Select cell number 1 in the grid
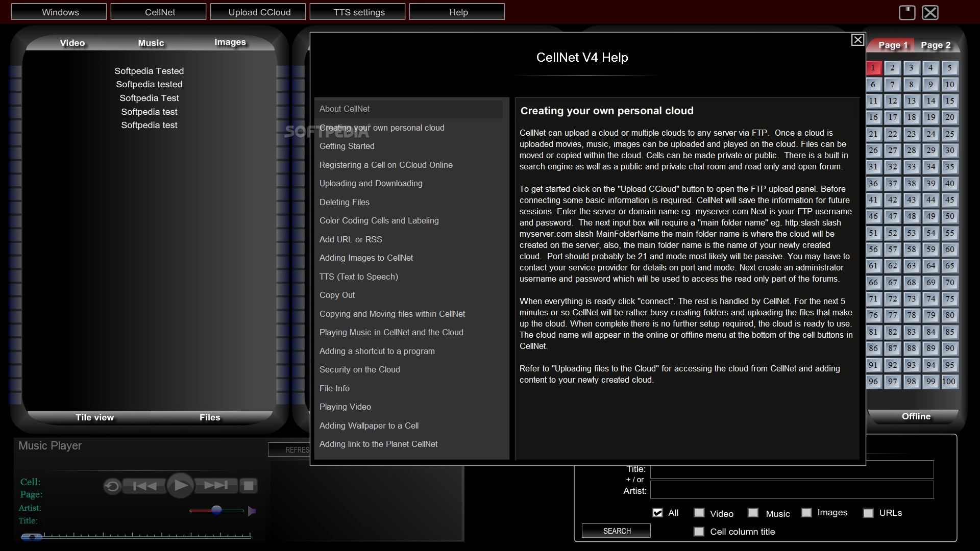The height and width of the screenshot is (551, 980). [x=873, y=68]
